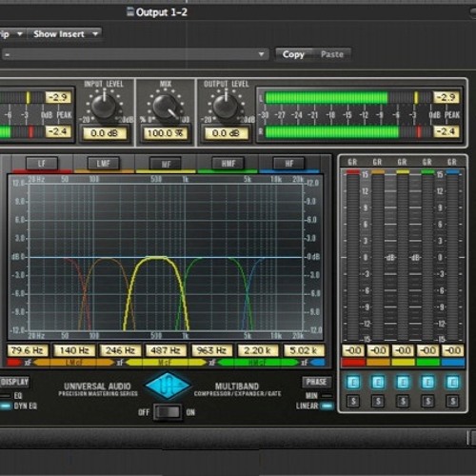Viewport: 476px width, 476px height.
Task: Solo the band under the green GR column
Action: (x=428, y=402)
